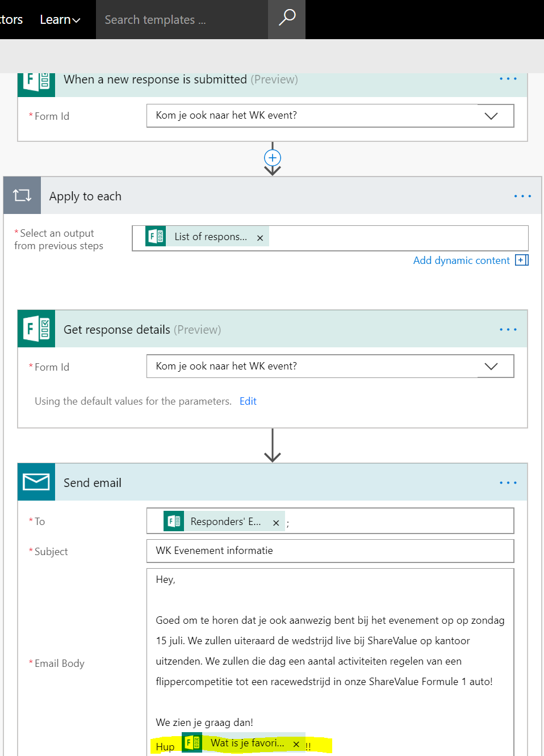Click the Forms icon in List of responses token
The height and width of the screenshot is (756, 544).
(156, 237)
